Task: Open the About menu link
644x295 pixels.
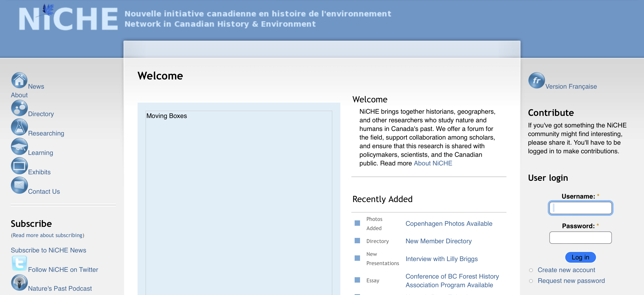Action: (x=19, y=95)
